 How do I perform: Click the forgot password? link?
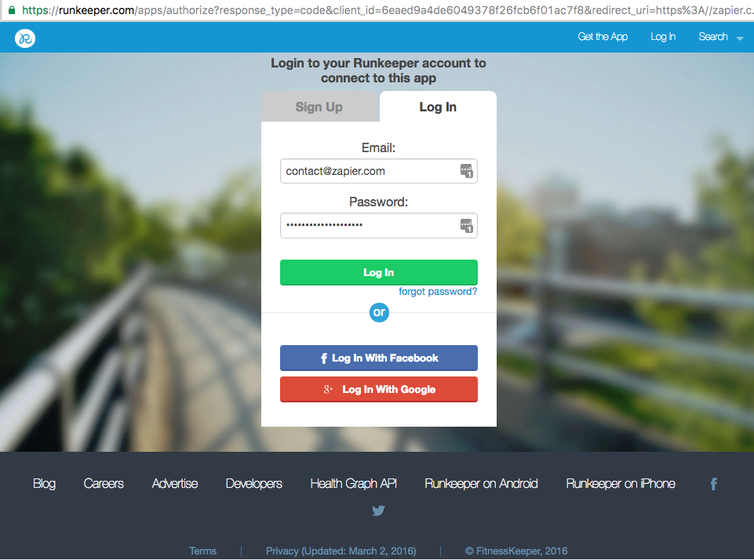[438, 291]
